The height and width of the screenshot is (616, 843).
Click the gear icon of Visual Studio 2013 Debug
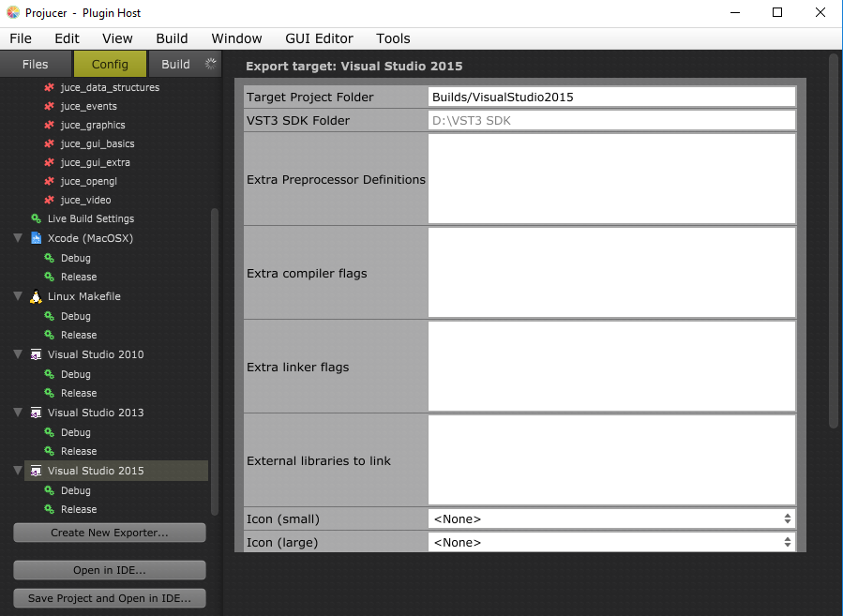[49, 432]
